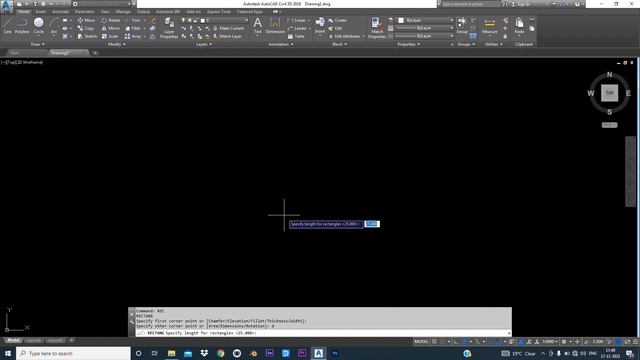Activate the Copy command

(x=86, y=28)
